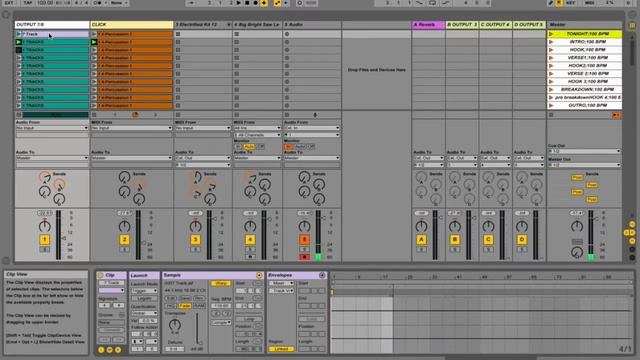
Task: Toggle Envelopes panel show/hide circle icon
Action: 322,276
